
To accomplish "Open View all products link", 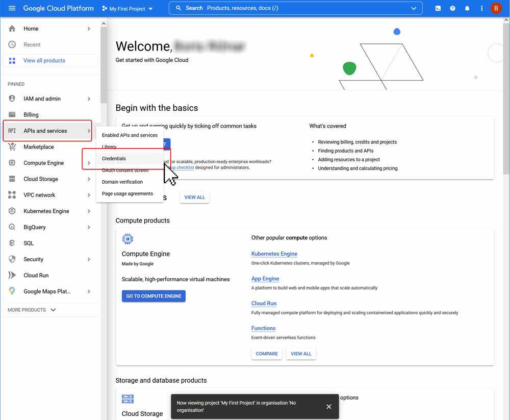I will point(44,61).
